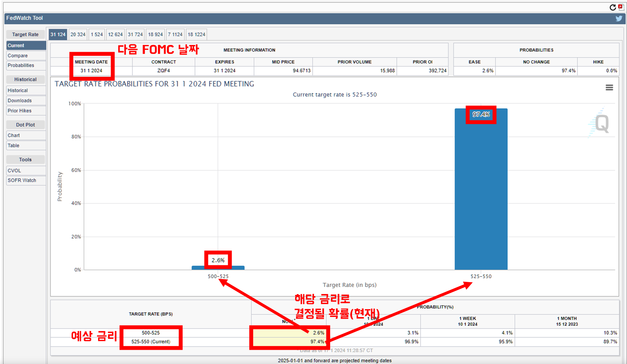Select the 12 624 meeting tab
Image resolution: width=627 pixels, height=364 pixels.
115,34
